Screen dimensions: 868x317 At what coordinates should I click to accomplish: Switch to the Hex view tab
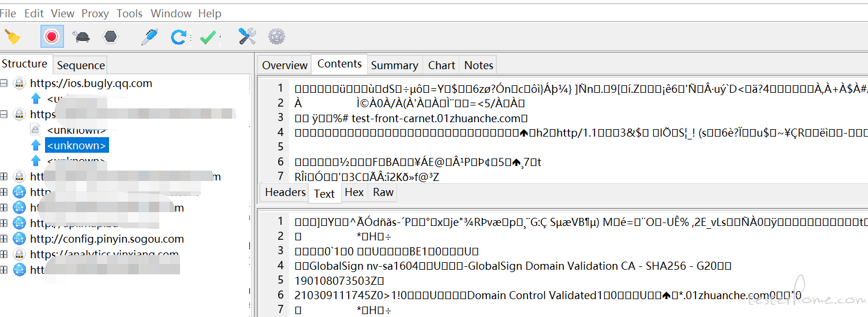[x=354, y=193]
